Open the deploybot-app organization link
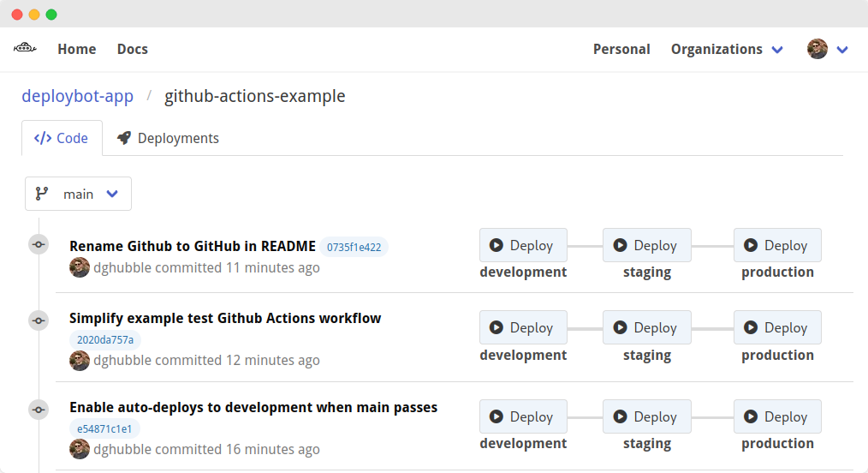 pos(78,96)
